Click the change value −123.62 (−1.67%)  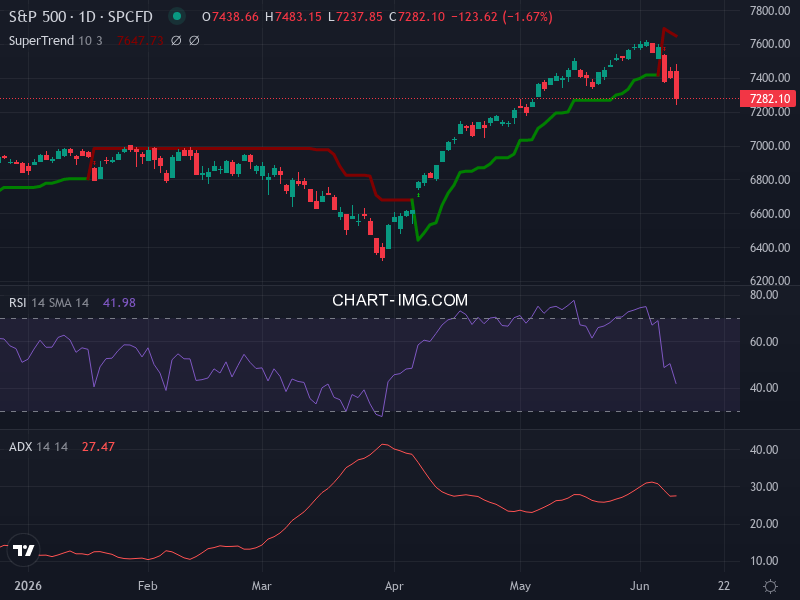click(x=502, y=17)
